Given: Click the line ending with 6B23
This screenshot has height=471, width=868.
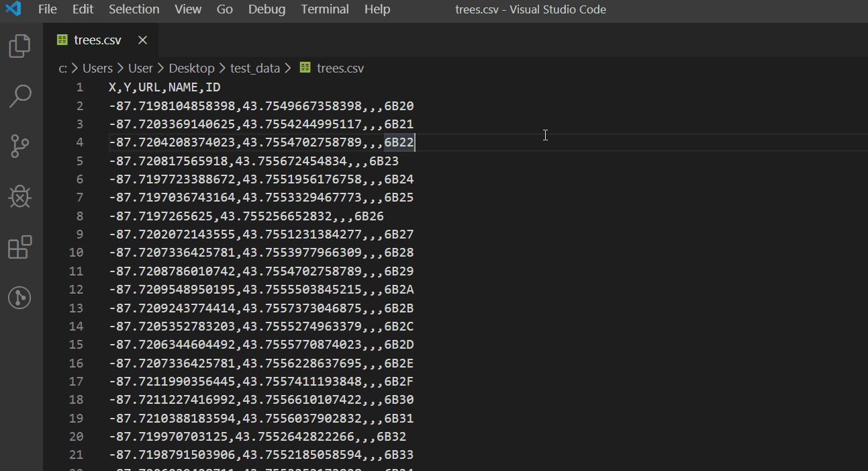Looking at the screenshot, I should (x=254, y=161).
